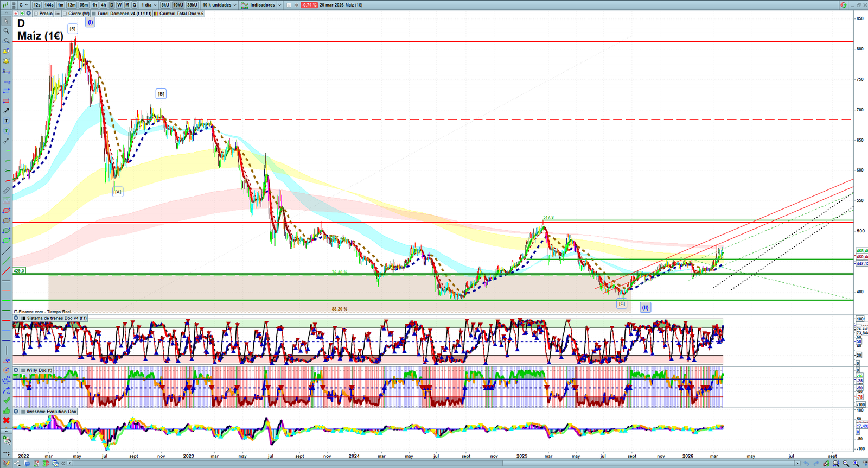Switch to the 4h timeframe

[103, 5]
